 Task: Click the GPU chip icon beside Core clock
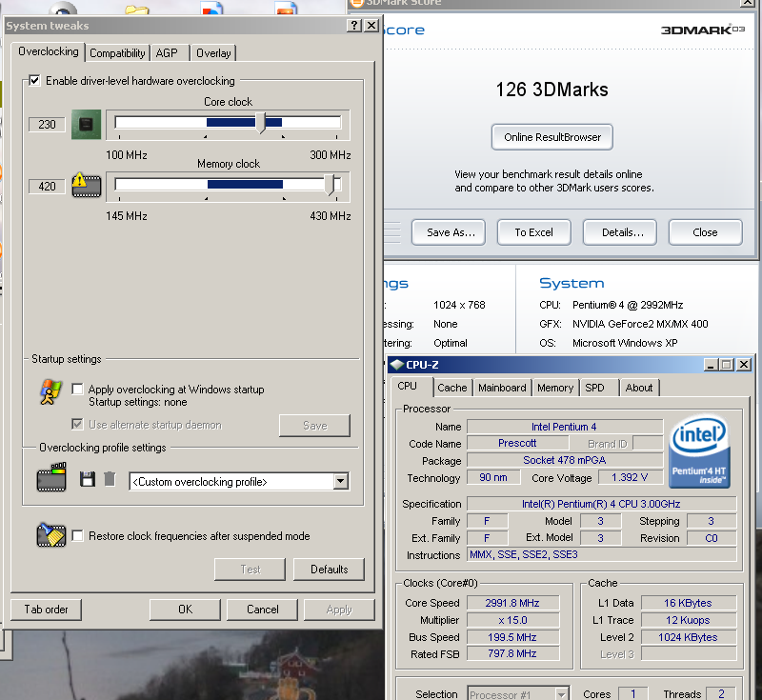[86, 125]
